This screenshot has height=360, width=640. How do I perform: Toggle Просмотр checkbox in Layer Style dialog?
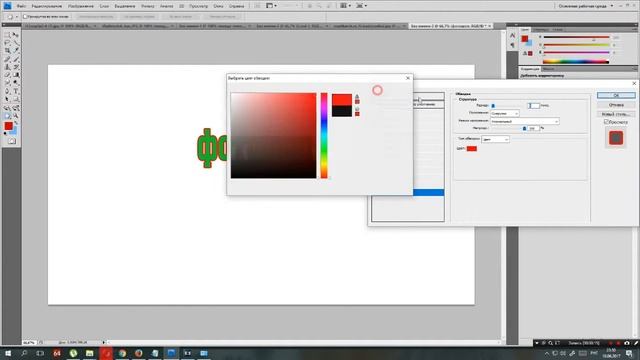(x=606, y=122)
